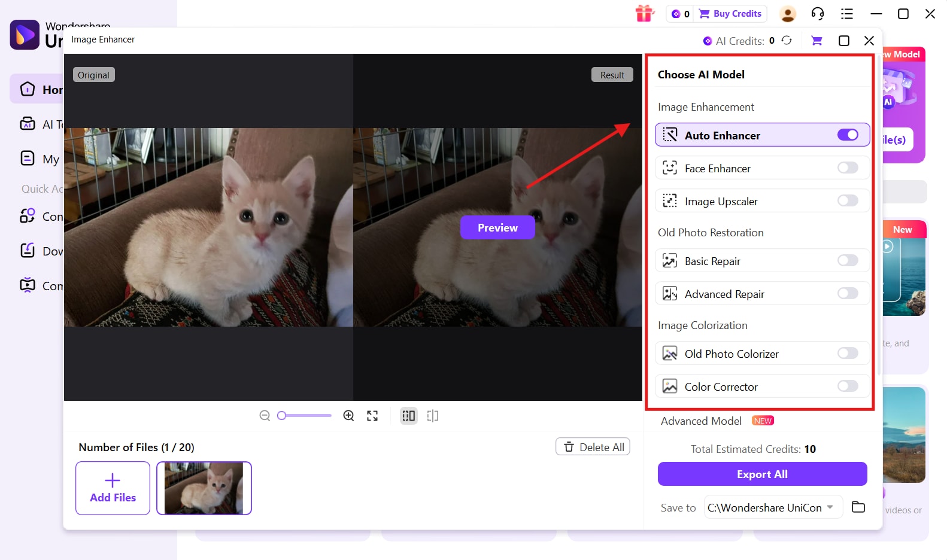Screen dimensions: 947x560
Task: Select the side-by-side compare view
Action: point(409,416)
